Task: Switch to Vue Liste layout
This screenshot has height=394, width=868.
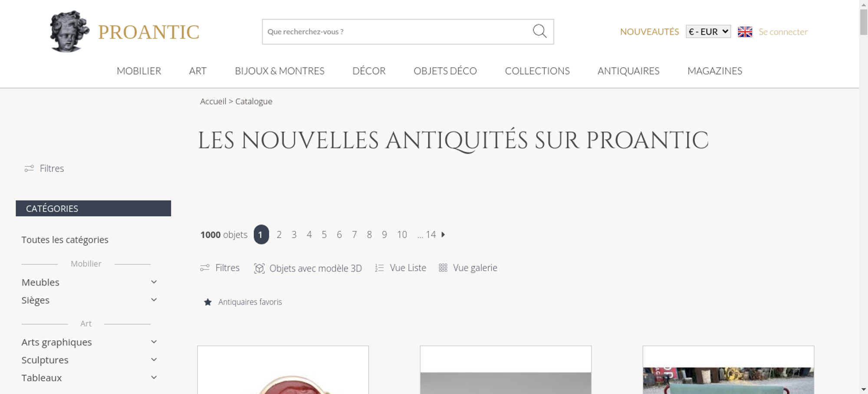Action: 401,268
